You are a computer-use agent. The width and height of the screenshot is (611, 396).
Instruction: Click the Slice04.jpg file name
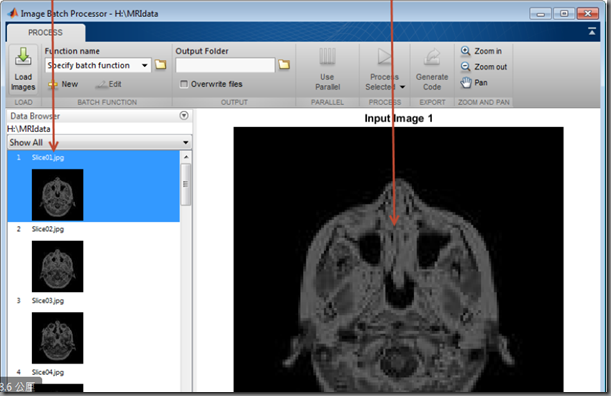[x=48, y=372]
